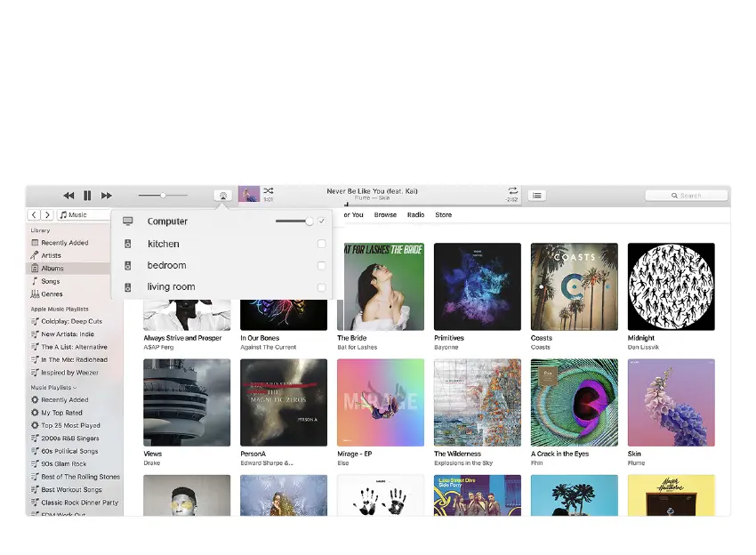Open the 90s Glam Rock playlist
756x555 pixels.
[x=64, y=464]
